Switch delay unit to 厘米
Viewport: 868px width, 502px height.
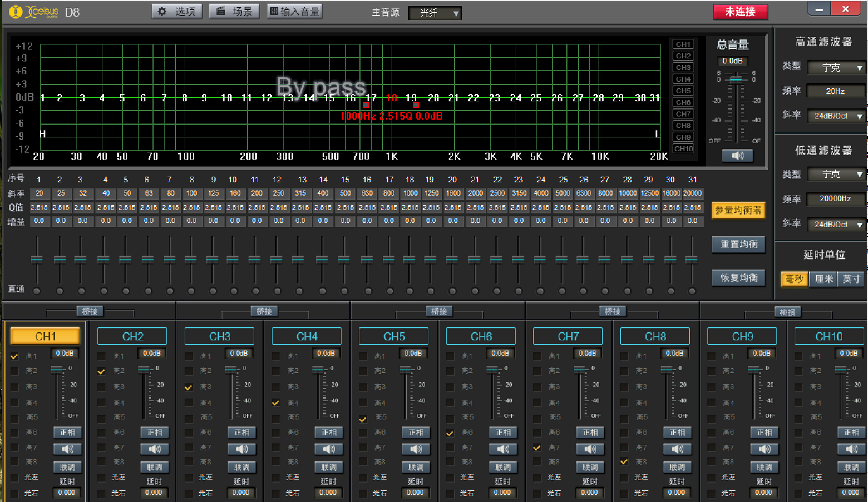point(823,279)
